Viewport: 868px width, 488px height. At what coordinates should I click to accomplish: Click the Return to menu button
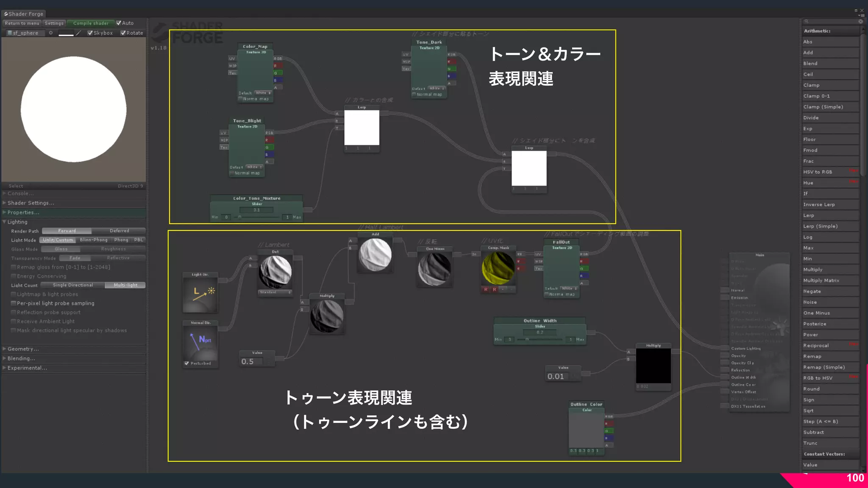pyautogui.click(x=22, y=23)
